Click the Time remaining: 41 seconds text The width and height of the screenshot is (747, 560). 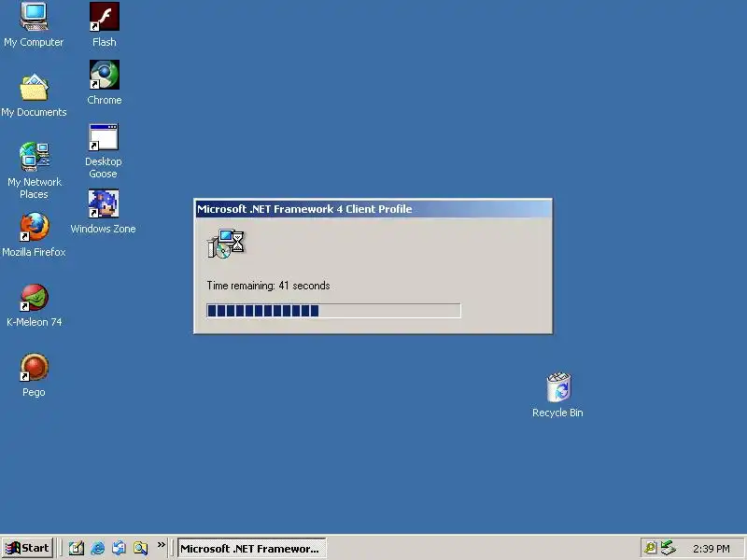click(x=268, y=286)
